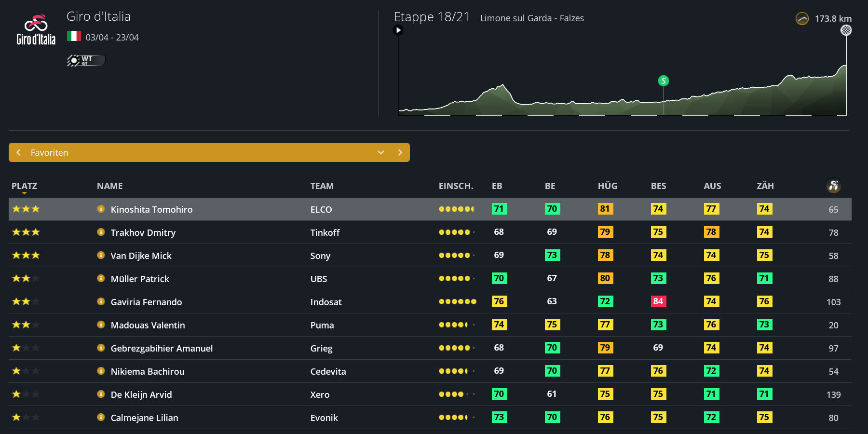The image size is (868, 434).
Task: Sort table by HÜG column
Action: (607, 186)
